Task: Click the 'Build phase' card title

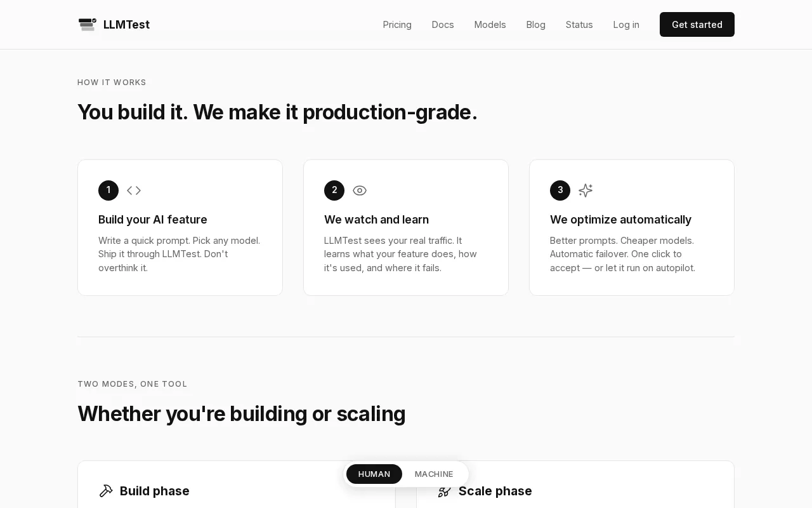Action: point(155,491)
